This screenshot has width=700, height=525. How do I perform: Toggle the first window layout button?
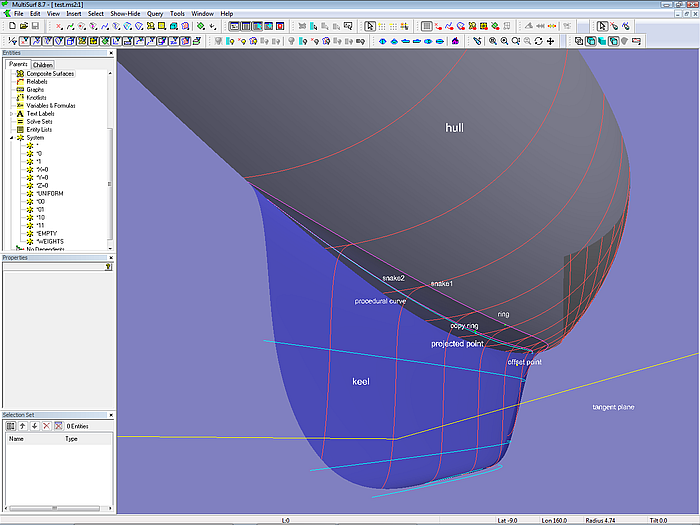233,27
